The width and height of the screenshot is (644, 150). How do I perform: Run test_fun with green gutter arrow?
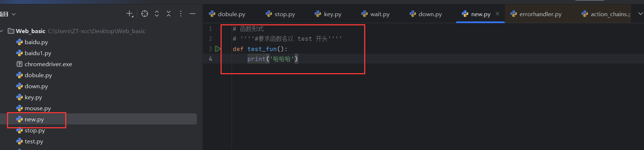tap(218, 49)
